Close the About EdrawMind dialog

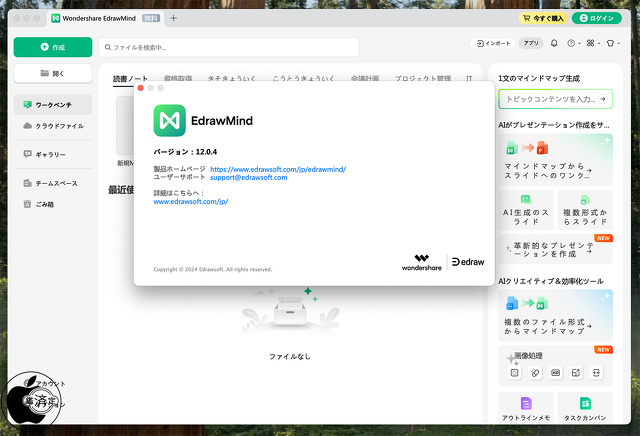141,88
